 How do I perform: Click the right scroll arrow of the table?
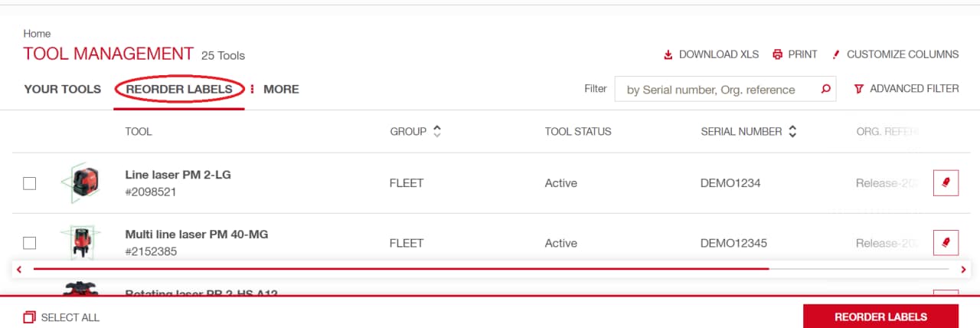963,269
